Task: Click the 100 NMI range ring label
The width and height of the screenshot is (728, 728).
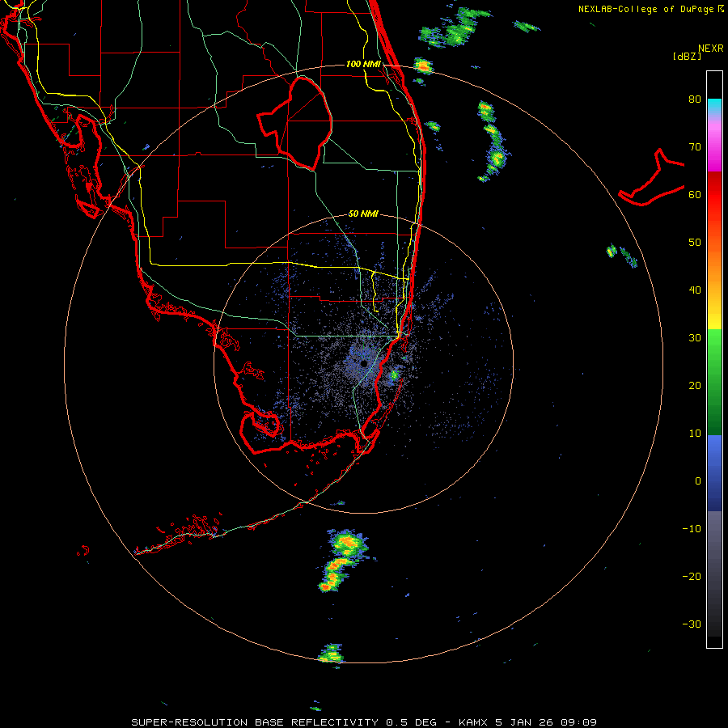Action: [x=363, y=64]
